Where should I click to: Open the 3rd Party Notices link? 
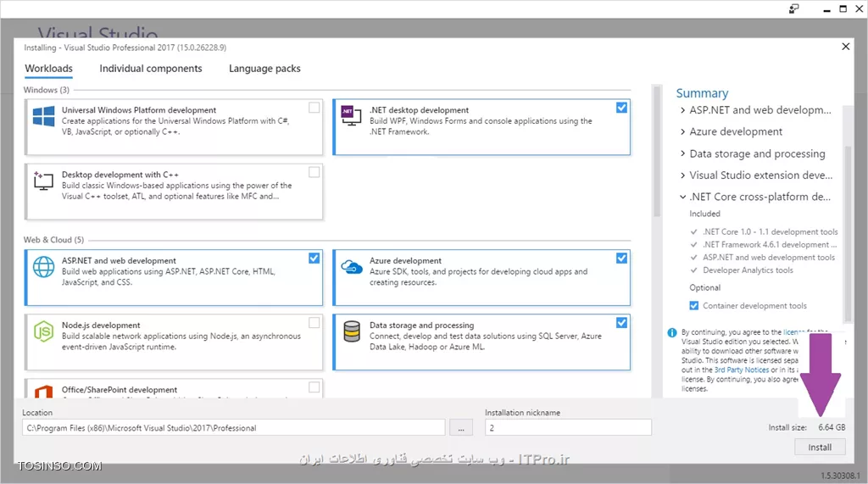741,370
